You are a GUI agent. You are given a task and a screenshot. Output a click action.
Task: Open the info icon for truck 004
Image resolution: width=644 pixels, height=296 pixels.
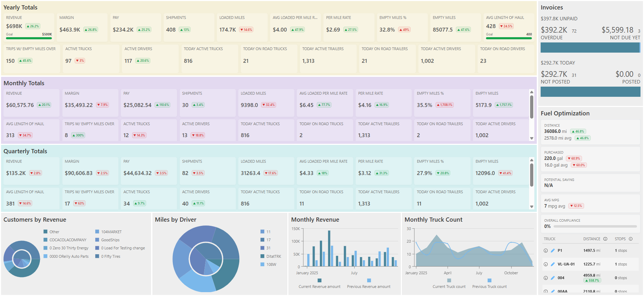click(x=546, y=278)
